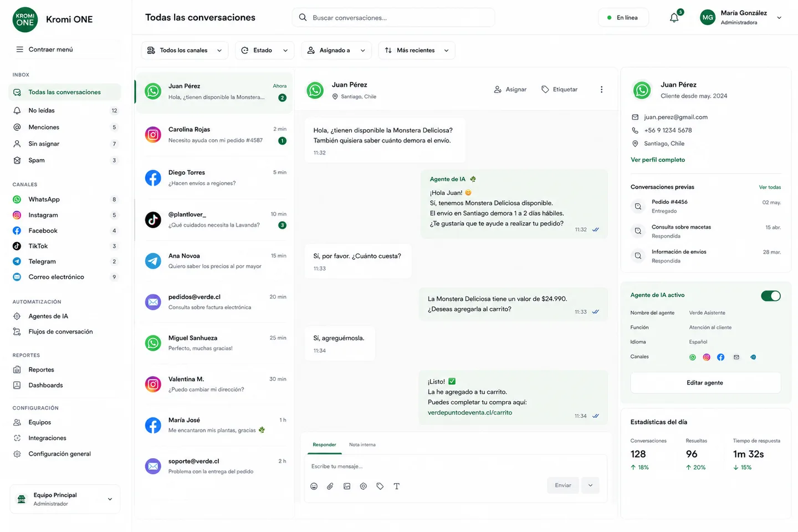Click the text formatting T icon
Screen dimensions: 798x532
click(397, 486)
